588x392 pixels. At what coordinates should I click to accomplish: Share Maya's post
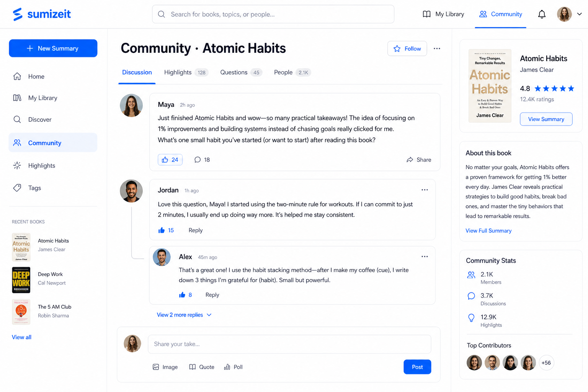[x=419, y=160]
